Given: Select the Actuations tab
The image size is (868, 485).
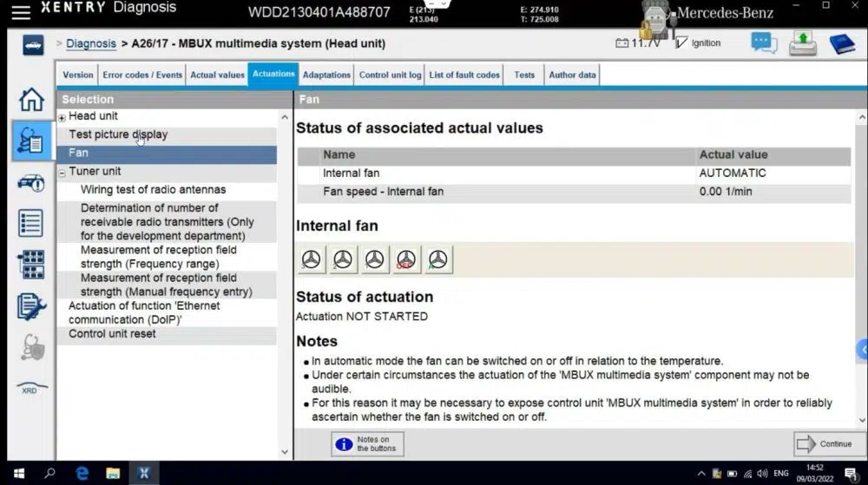Looking at the screenshot, I should coord(273,74).
